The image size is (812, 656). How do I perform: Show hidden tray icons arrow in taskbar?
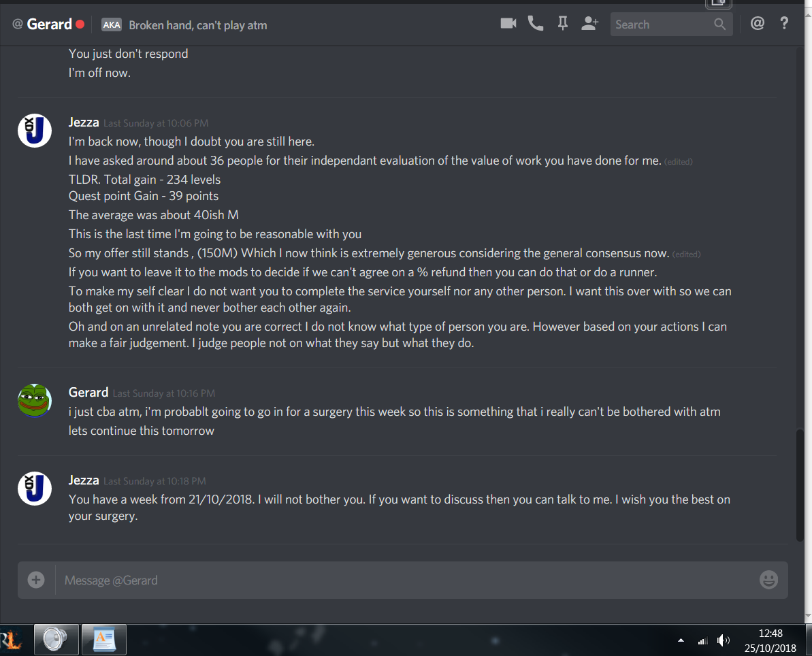pyautogui.click(x=681, y=640)
